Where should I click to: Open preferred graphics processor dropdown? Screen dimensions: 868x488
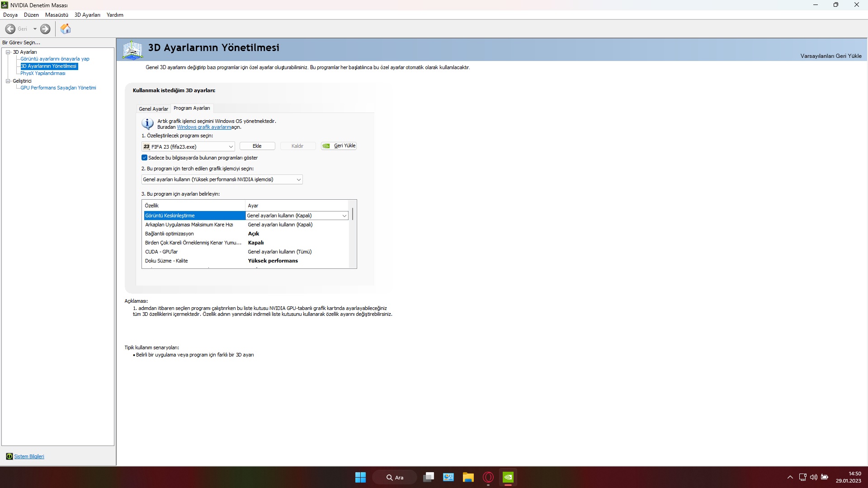[x=298, y=179]
